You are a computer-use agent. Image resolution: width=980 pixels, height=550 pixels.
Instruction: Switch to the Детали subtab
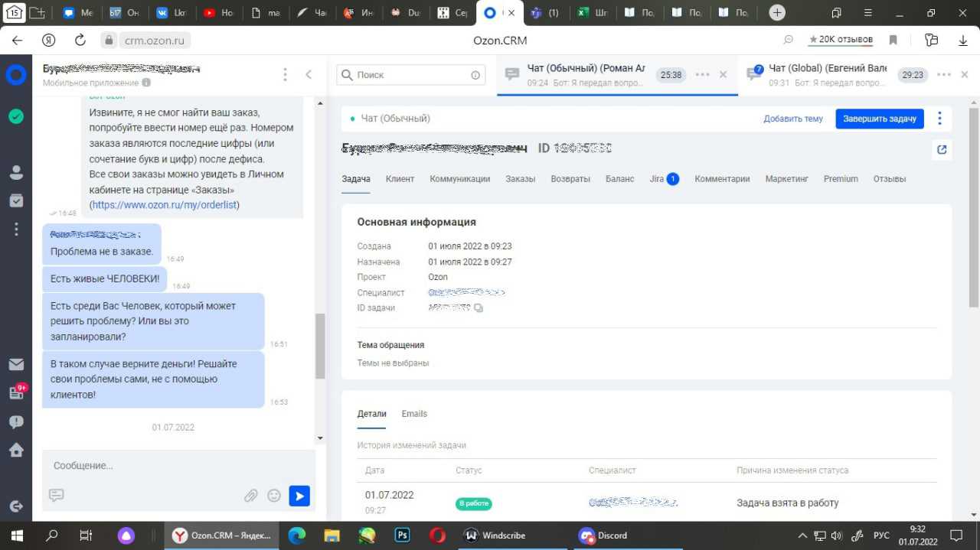[x=371, y=414]
